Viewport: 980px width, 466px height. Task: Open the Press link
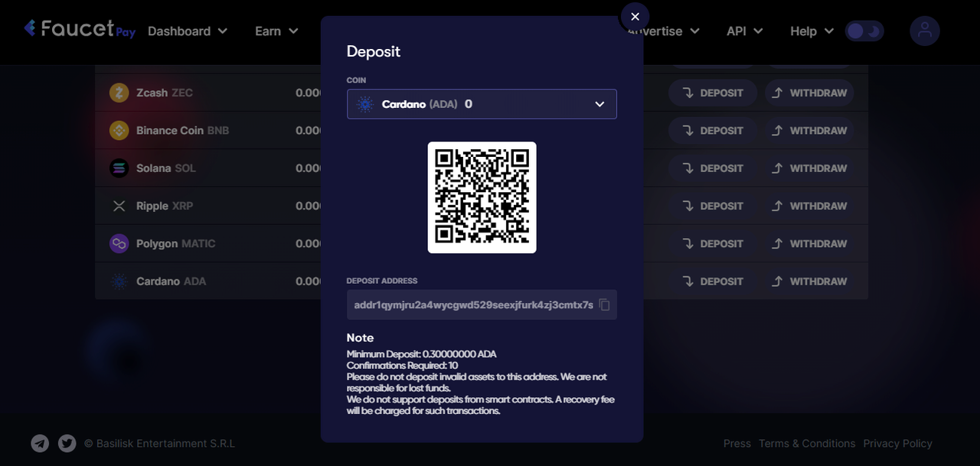(737, 444)
